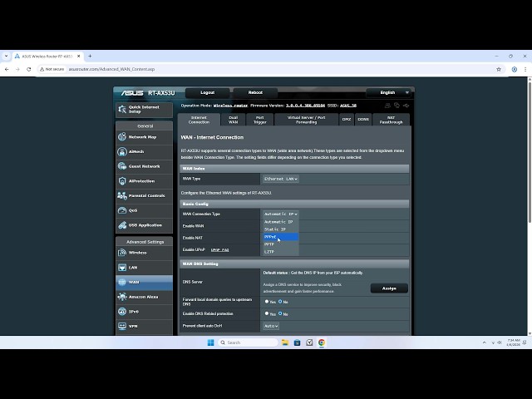Open Amazon Alexa settings
532x399 pixels.
pos(144,297)
